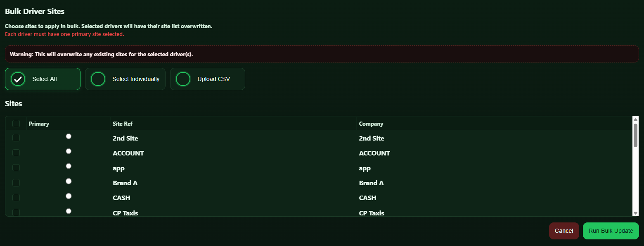644x246 pixels.
Task: Select CP Taxis primary radio button
Action: (69, 211)
